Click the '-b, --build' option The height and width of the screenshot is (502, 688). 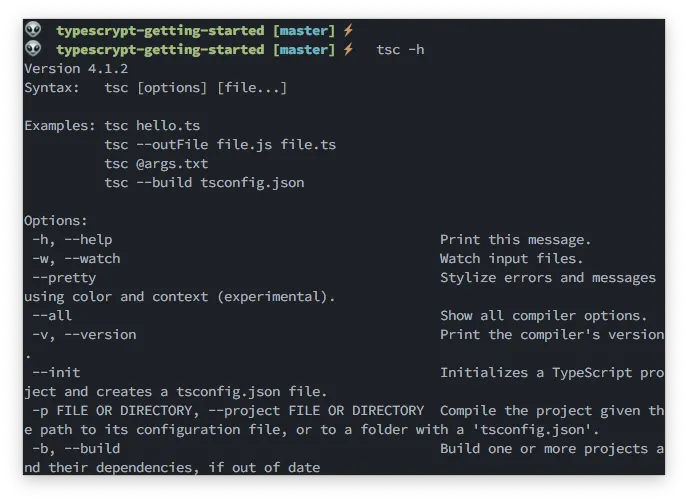click(x=76, y=448)
